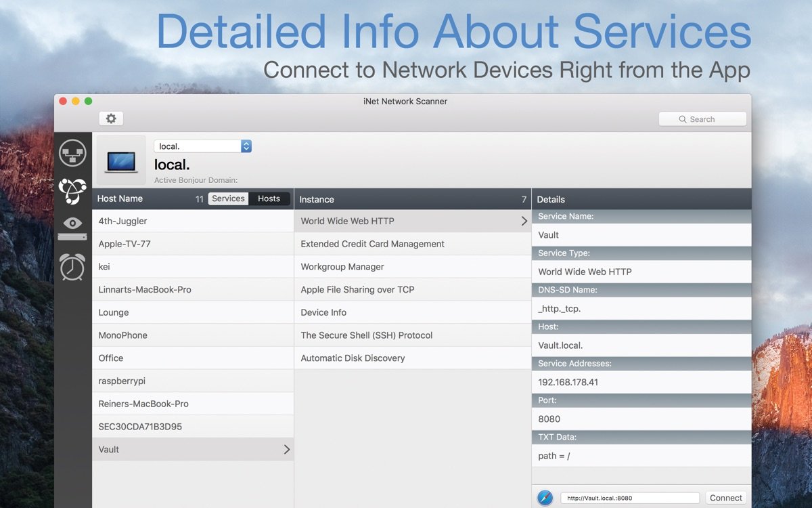812x508 pixels.
Task: Click the magnifying glass in the search field
Action: 682,119
